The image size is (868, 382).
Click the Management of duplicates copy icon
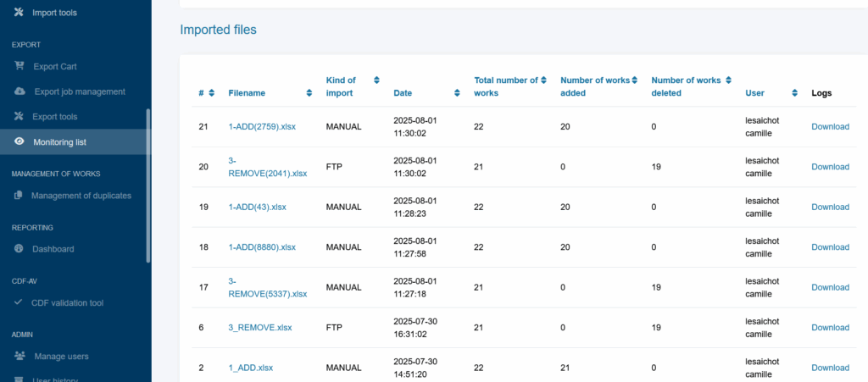[19, 195]
